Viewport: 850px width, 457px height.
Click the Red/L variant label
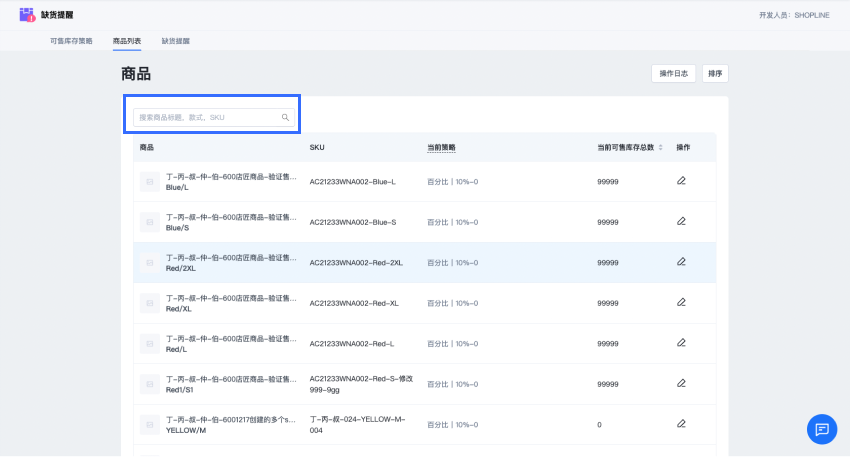click(176, 350)
